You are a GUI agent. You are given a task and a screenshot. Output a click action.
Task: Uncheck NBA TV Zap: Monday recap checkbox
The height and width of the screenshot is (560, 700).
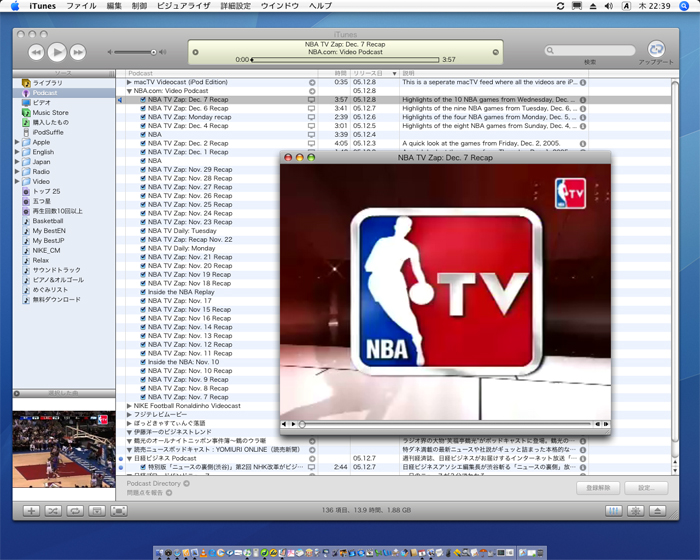coord(143,117)
